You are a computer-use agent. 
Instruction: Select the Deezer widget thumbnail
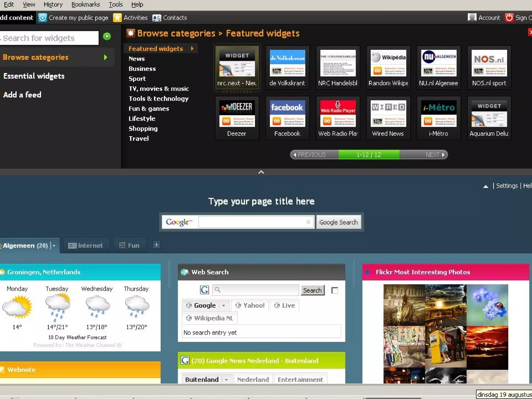coord(237,114)
